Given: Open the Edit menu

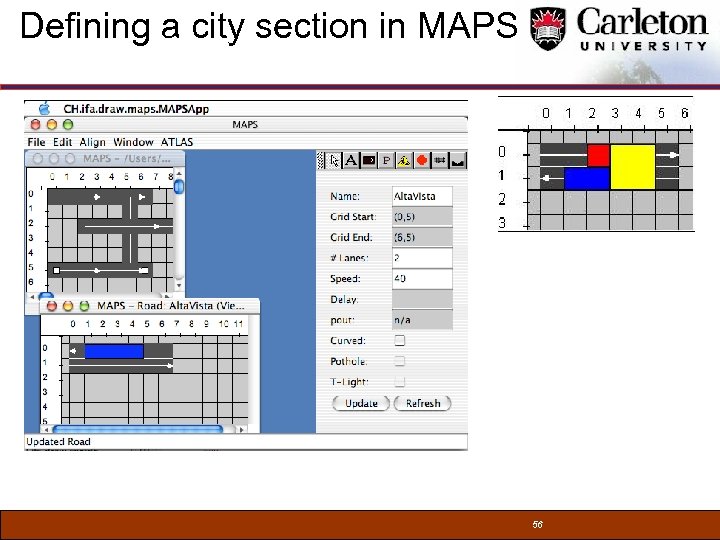Looking at the screenshot, I should 62,142.
